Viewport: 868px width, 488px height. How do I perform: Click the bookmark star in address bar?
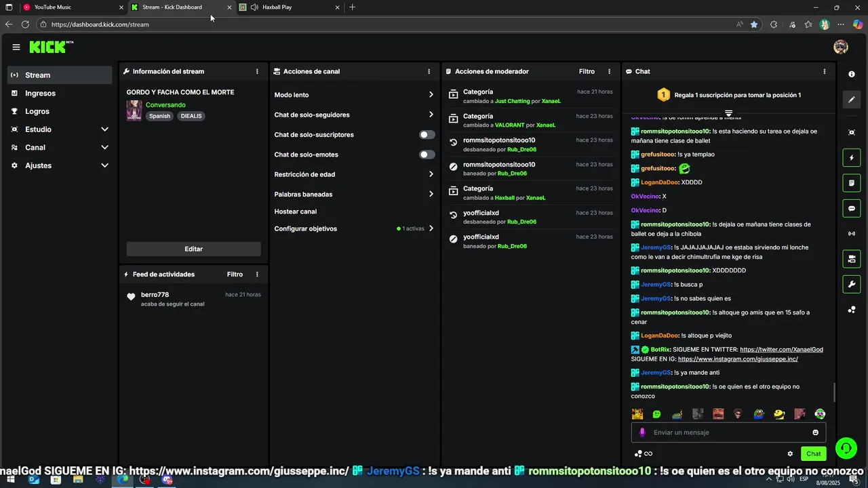pyautogui.click(x=754, y=24)
